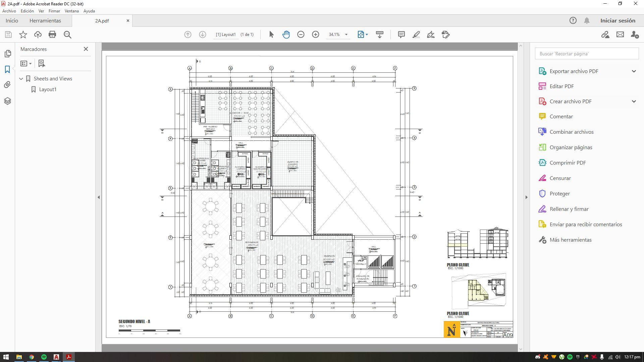Select the Hand pan tool

click(286, 35)
